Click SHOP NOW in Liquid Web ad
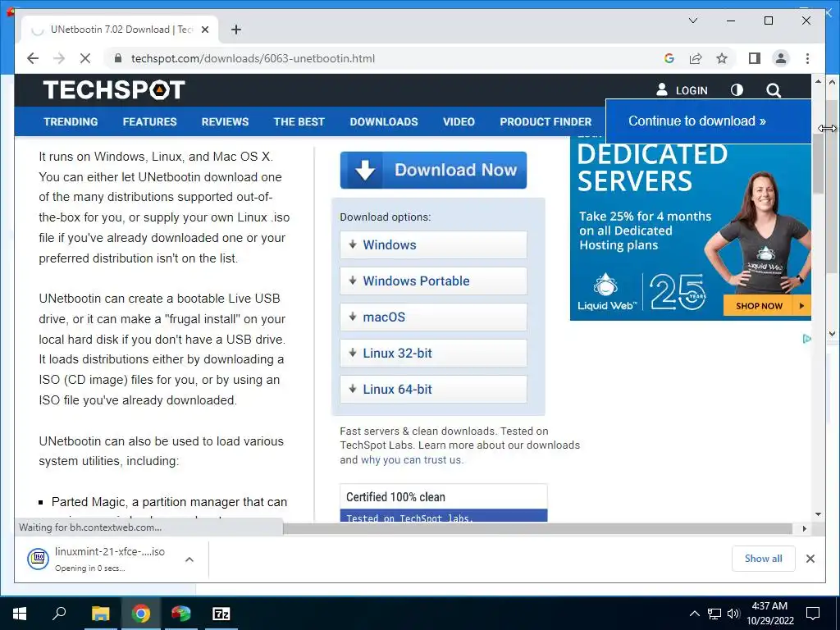 pyautogui.click(x=765, y=306)
